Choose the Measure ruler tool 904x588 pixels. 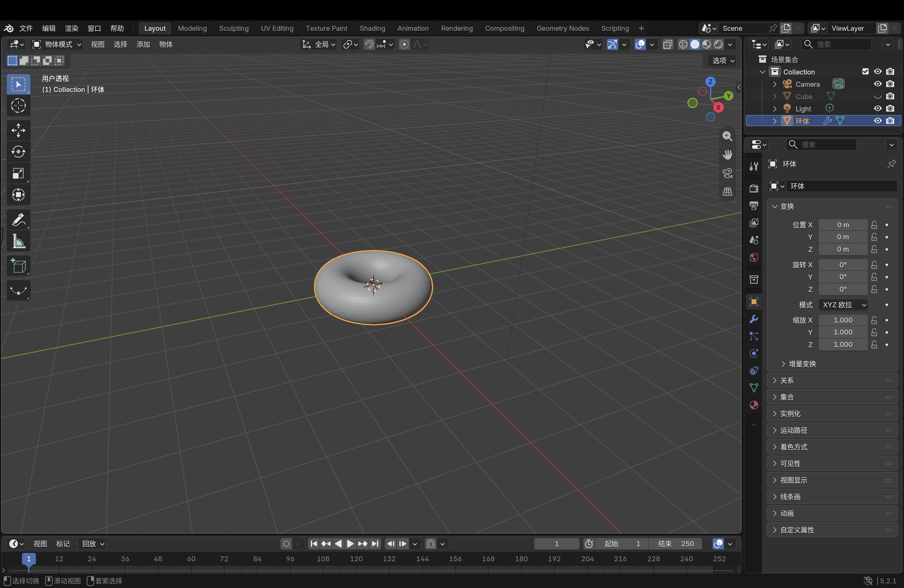(x=18, y=241)
